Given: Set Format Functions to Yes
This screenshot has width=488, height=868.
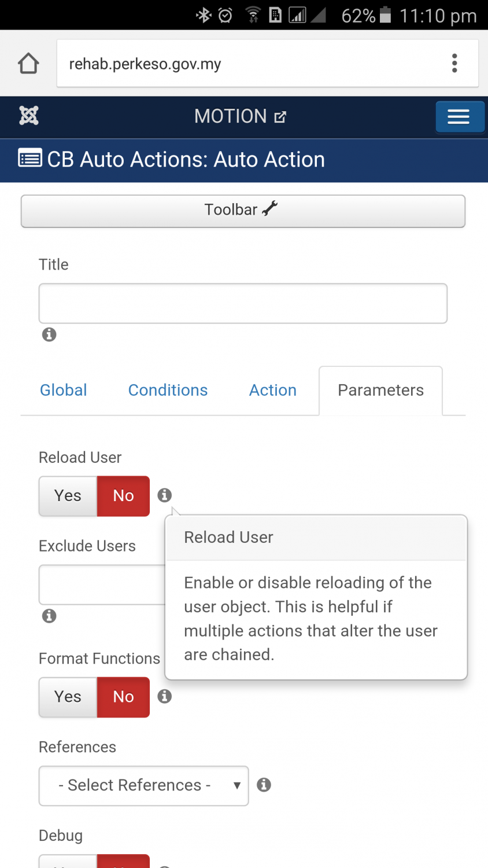Looking at the screenshot, I should point(68,697).
